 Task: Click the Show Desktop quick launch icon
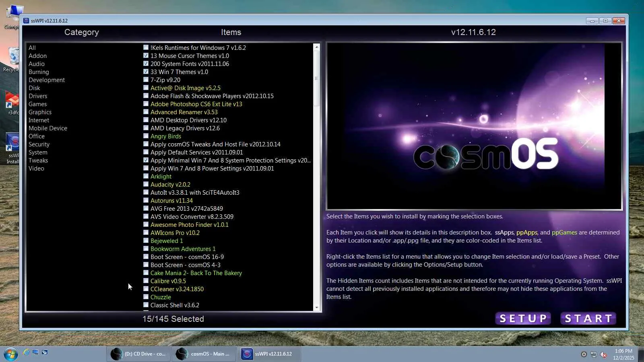click(35, 352)
